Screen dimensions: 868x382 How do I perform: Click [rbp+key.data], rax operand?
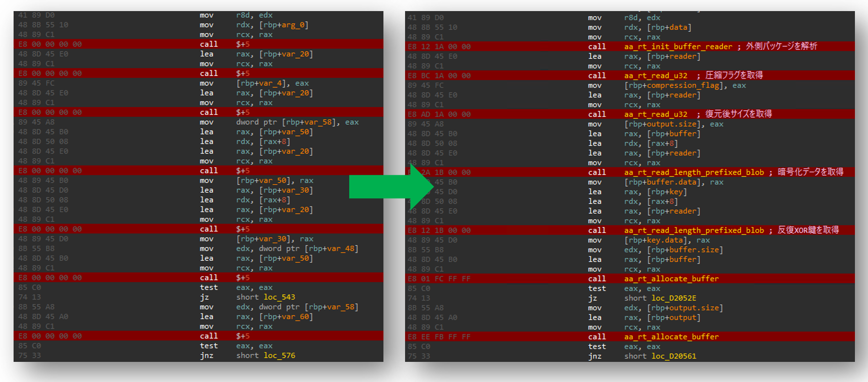[x=667, y=240]
